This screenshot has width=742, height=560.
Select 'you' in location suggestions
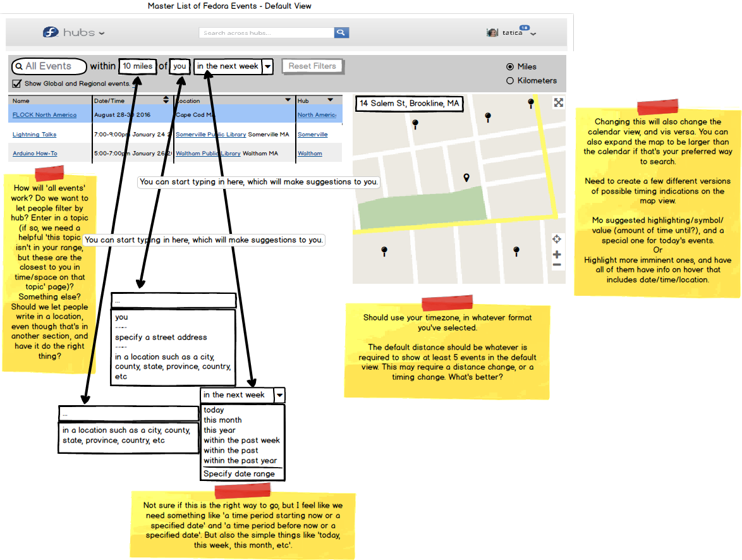(121, 317)
